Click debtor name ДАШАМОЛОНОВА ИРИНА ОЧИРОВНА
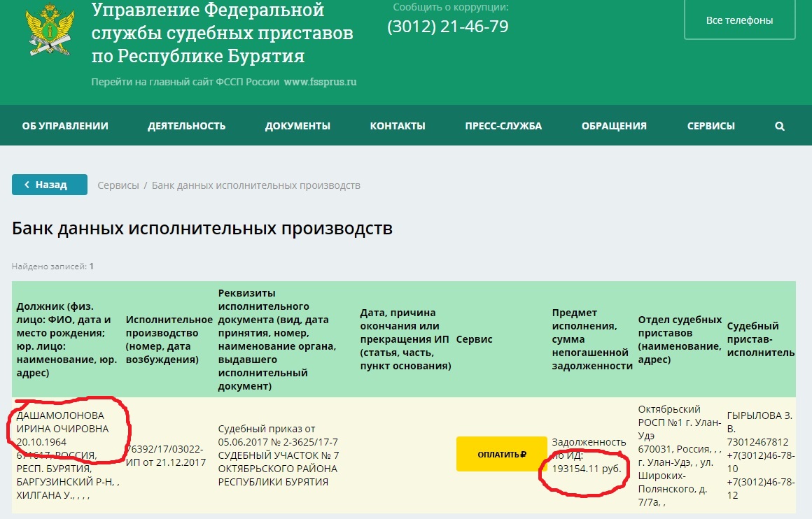This screenshot has height=519, width=812. pyautogui.click(x=64, y=422)
